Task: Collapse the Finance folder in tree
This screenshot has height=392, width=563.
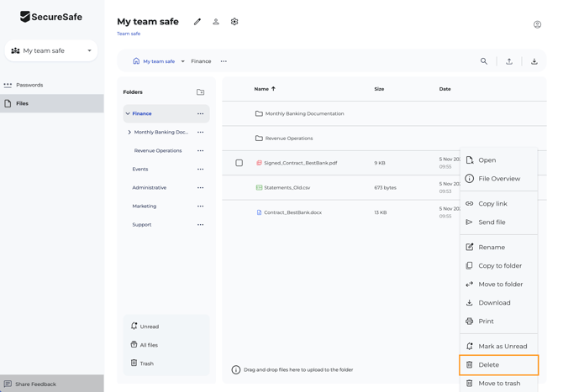Action: (x=128, y=113)
